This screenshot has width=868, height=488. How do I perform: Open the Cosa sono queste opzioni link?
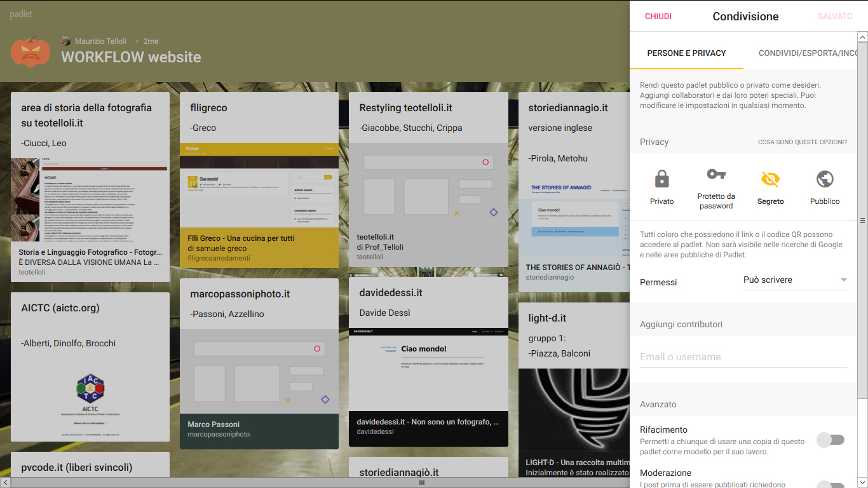tap(802, 142)
